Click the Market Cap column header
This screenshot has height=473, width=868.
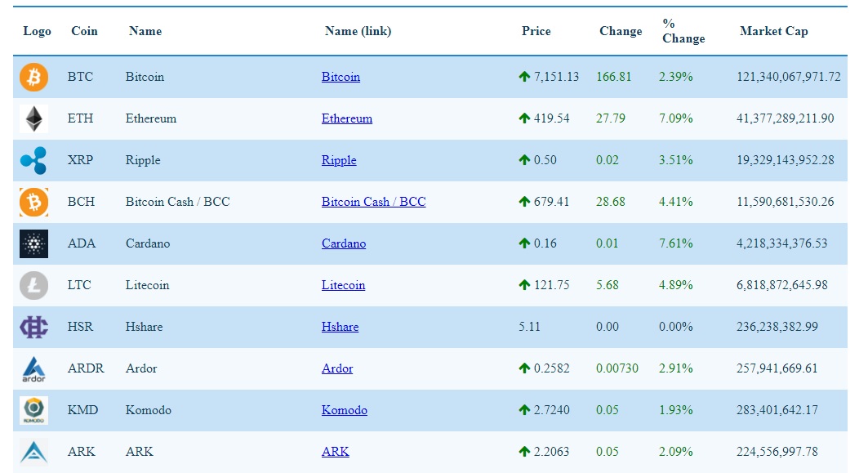click(x=773, y=31)
